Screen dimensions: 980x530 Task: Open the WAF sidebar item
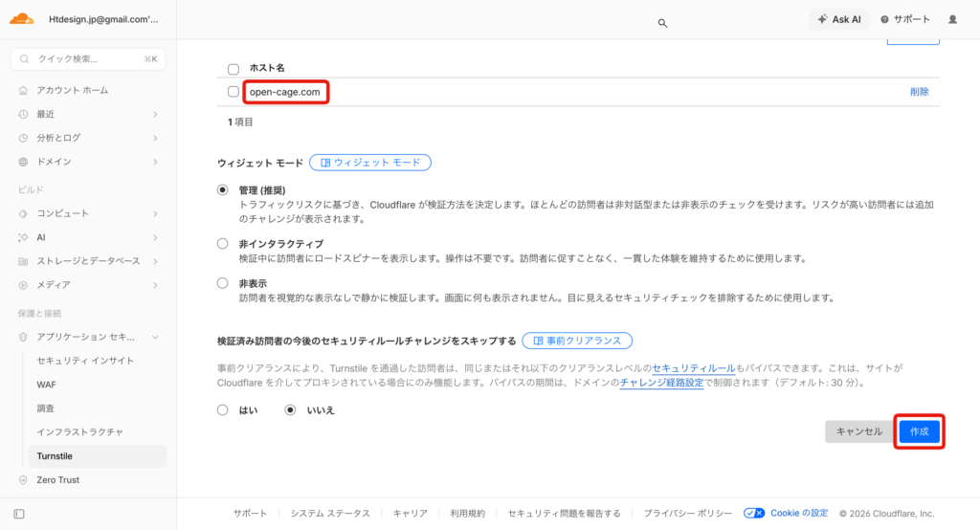pyautogui.click(x=47, y=385)
